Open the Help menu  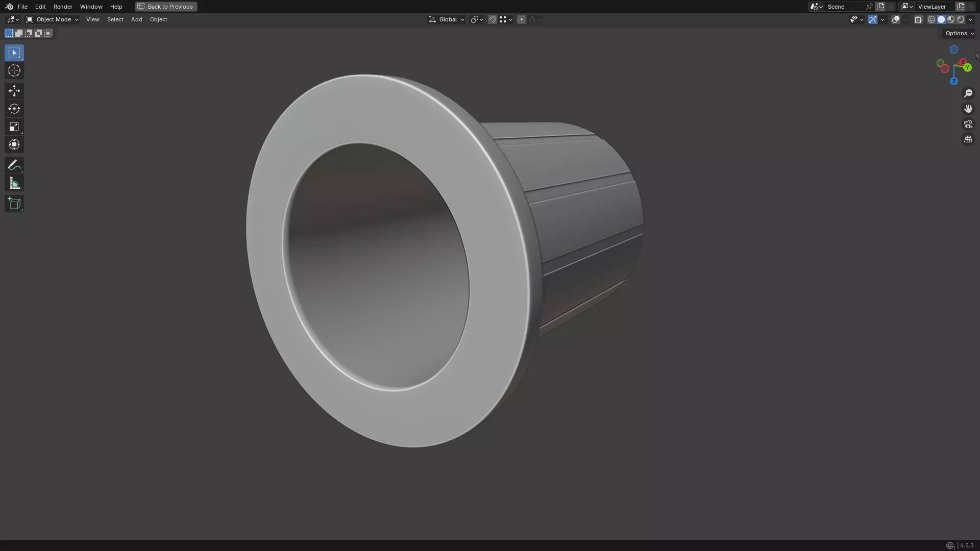click(116, 7)
